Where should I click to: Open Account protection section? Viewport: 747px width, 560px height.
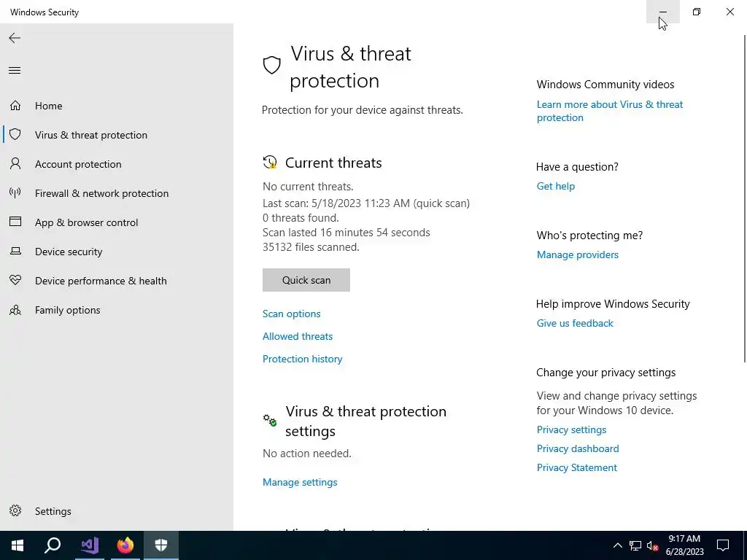[x=117, y=164]
